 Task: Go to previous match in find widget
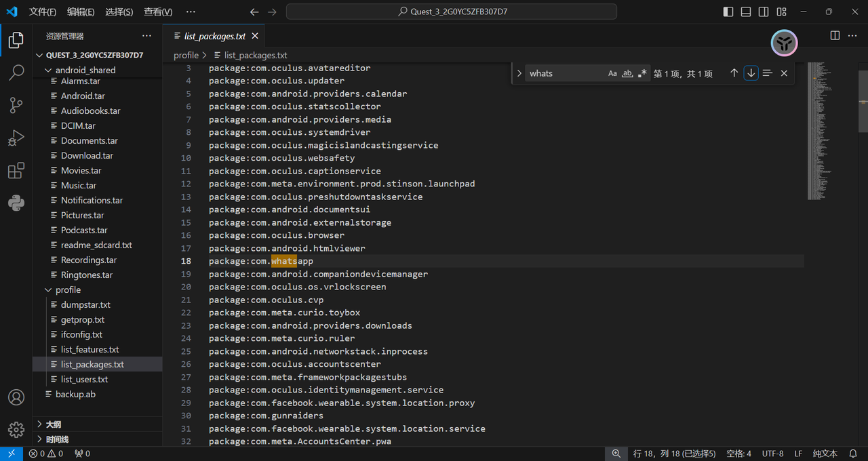click(734, 73)
